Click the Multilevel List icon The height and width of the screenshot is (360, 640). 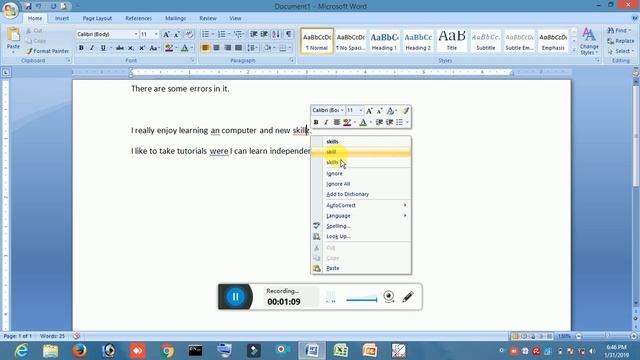pos(238,34)
